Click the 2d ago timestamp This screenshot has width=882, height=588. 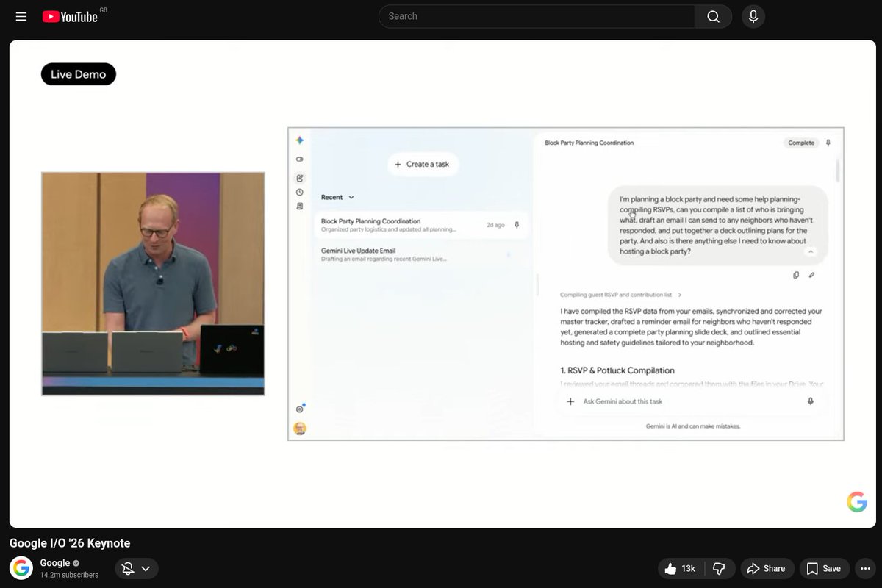(495, 225)
